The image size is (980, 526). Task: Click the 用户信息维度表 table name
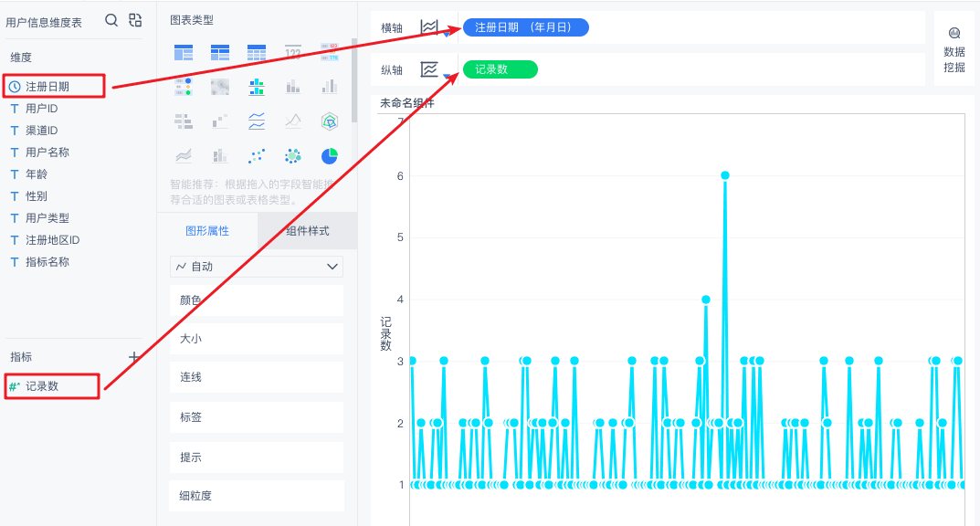[44, 23]
